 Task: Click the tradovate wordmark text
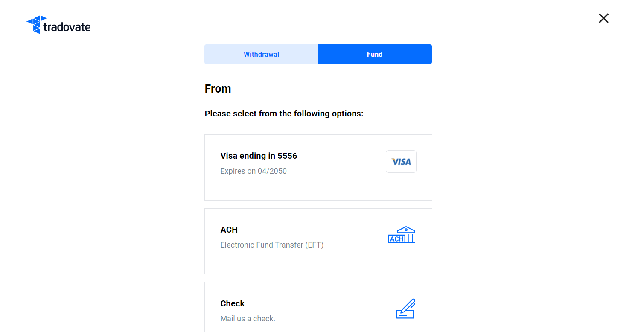pos(67,27)
